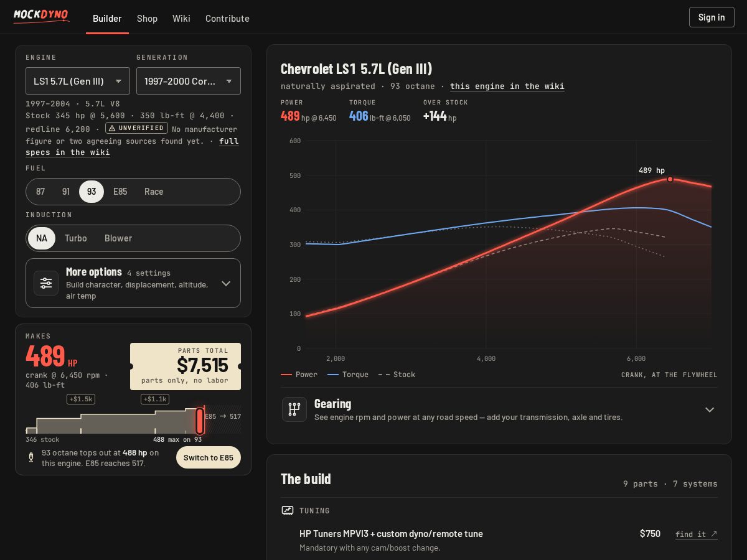Click the Power legend entry
Viewport: 747px width, 560px height.
[299, 375]
